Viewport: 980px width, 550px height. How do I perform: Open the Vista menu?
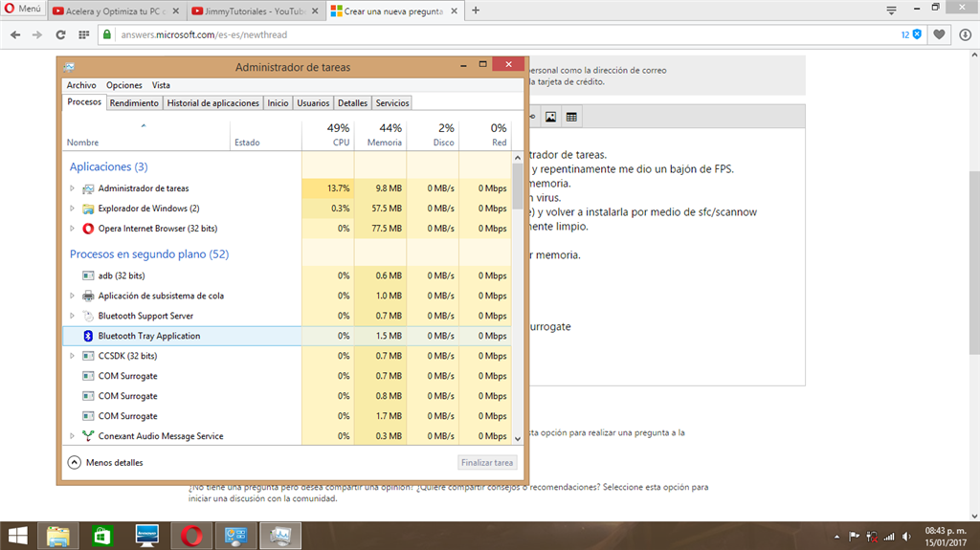tap(161, 85)
